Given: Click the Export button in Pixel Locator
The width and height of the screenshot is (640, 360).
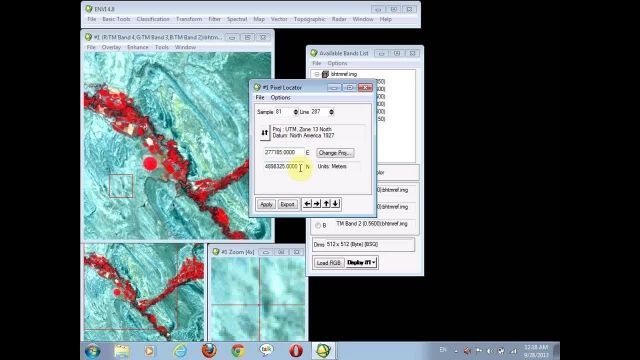Looking at the screenshot, I should 287,204.
